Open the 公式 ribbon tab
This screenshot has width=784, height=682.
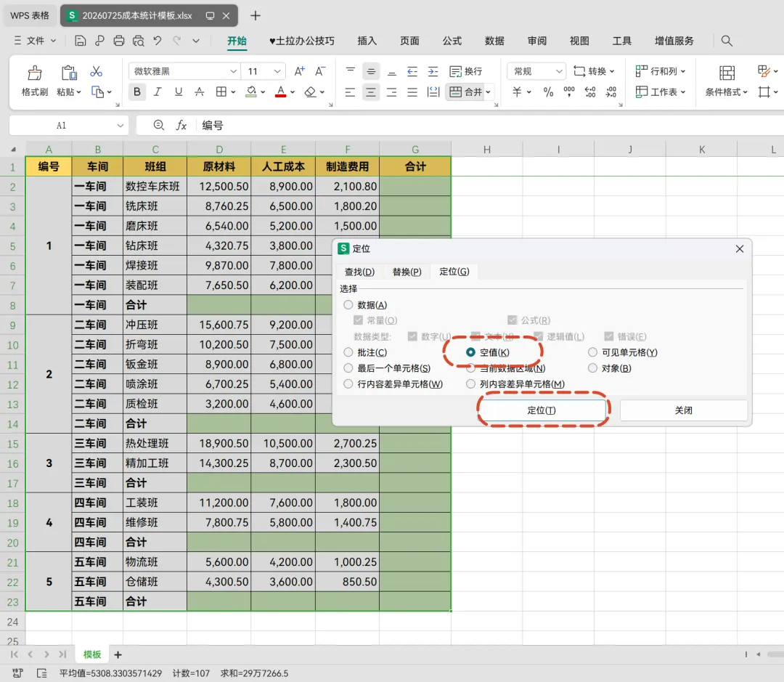452,41
